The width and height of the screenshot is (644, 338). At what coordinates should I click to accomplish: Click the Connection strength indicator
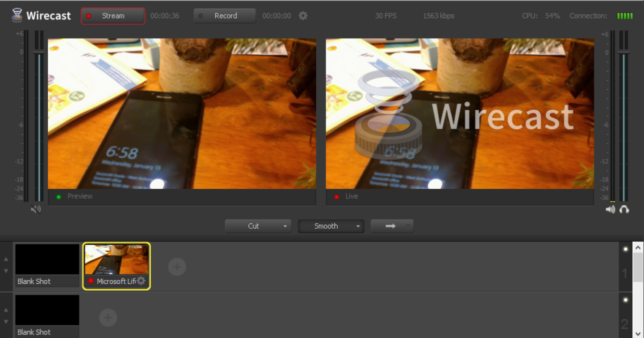[x=625, y=16]
